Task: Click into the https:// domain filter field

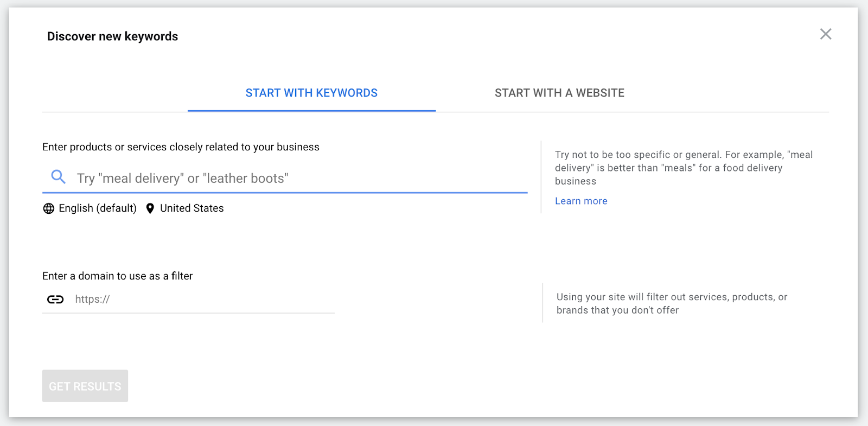Action: tap(201, 300)
